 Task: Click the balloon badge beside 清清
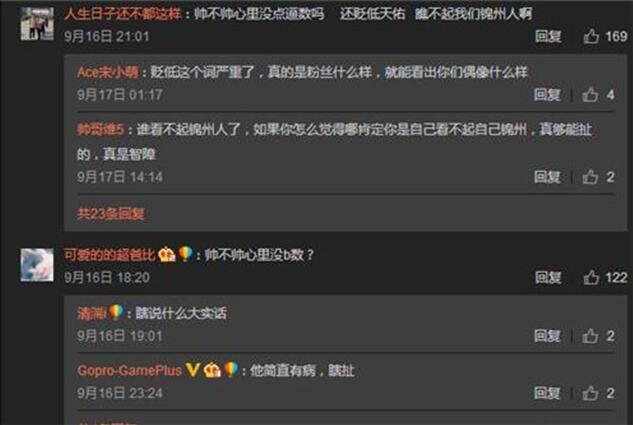pyautogui.click(x=116, y=312)
